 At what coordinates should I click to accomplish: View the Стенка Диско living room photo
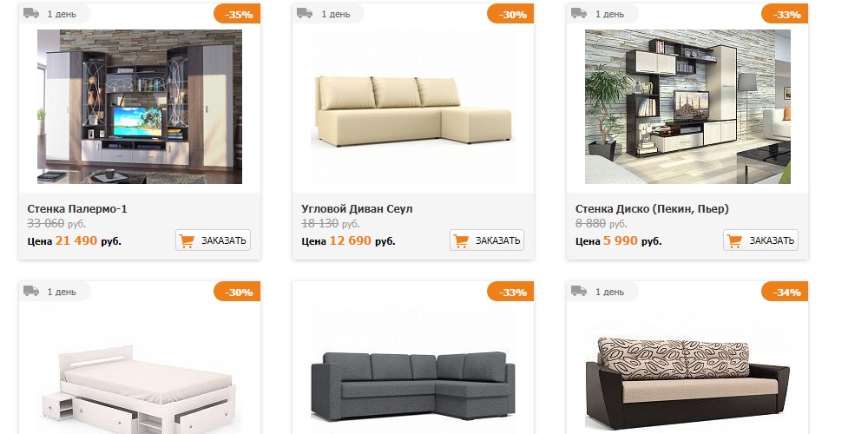pos(687,106)
